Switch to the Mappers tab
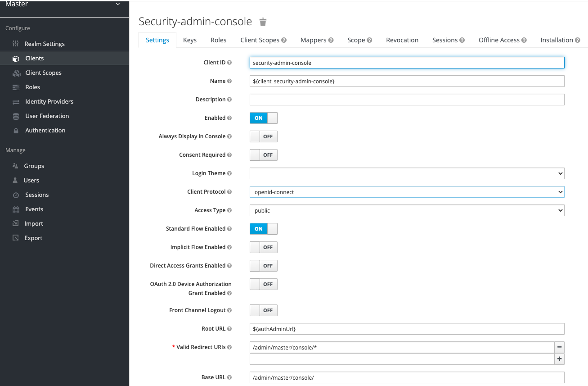 (314, 40)
